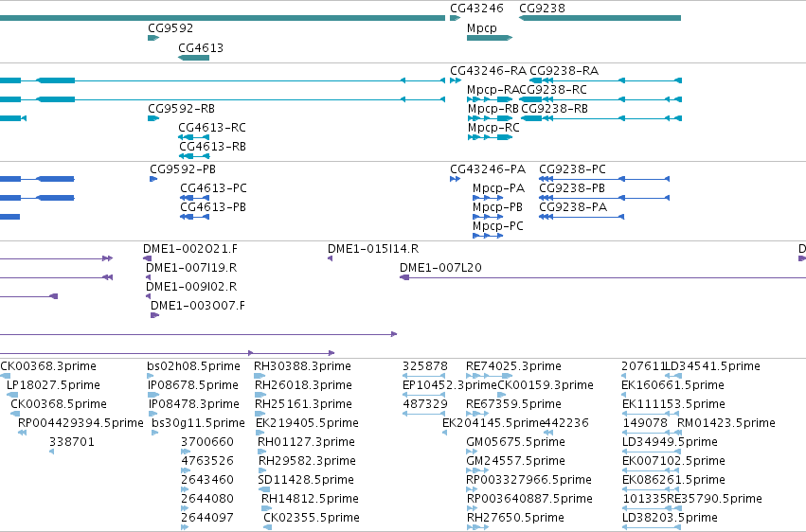806x532 pixels.
Task: Select protein CG9238-PA
Action: click(x=573, y=207)
